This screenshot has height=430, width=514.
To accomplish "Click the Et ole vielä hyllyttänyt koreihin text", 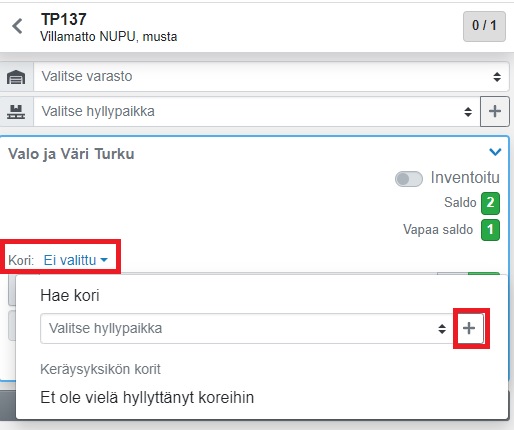I will point(147,397).
